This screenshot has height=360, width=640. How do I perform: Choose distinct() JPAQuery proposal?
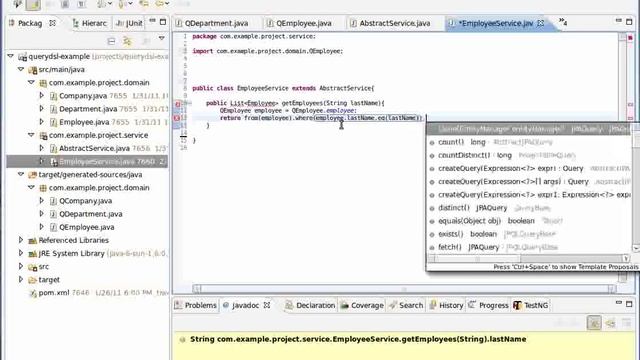tap(529, 208)
